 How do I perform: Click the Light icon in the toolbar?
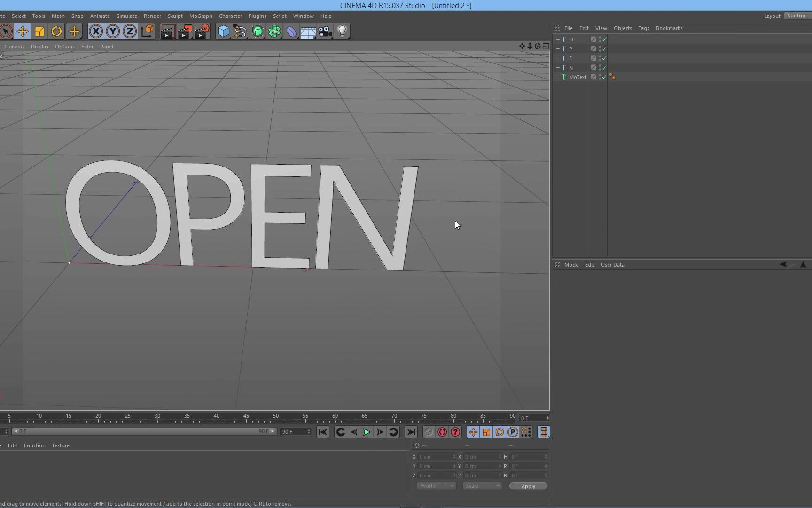(343, 31)
